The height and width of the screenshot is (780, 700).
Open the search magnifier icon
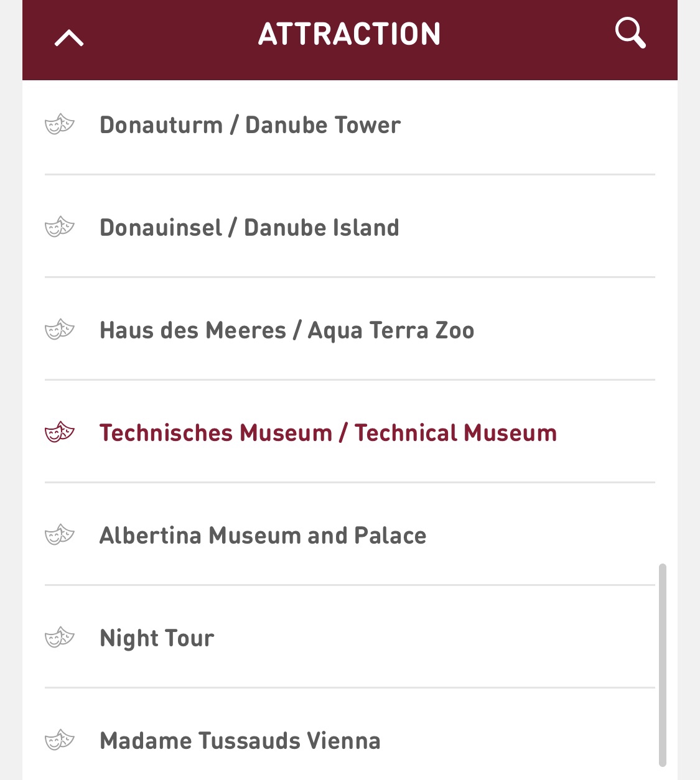pos(630,33)
